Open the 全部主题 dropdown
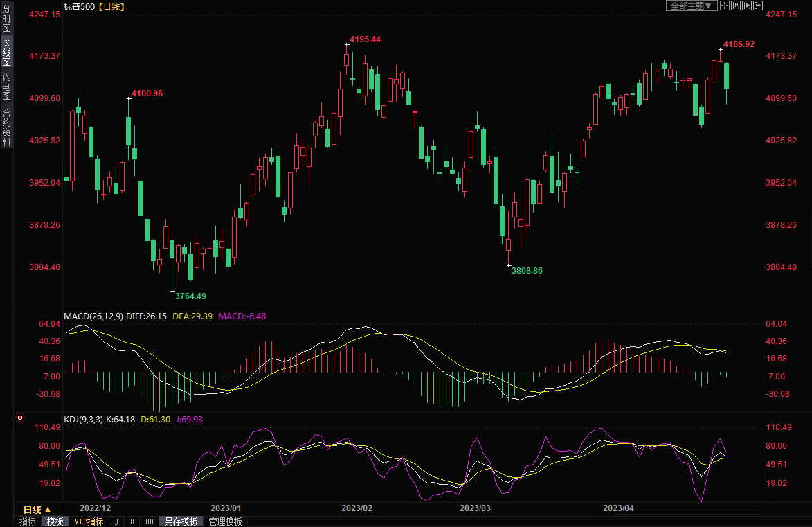Screen dimensions: 812x527 pos(690,6)
